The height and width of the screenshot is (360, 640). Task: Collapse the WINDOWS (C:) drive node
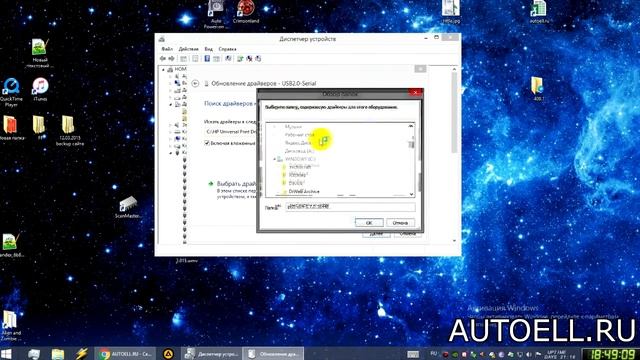point(274,159)
